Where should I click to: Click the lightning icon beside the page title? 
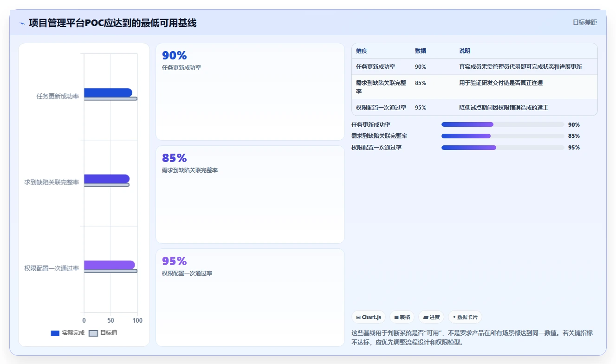click(x=22, y=23)
